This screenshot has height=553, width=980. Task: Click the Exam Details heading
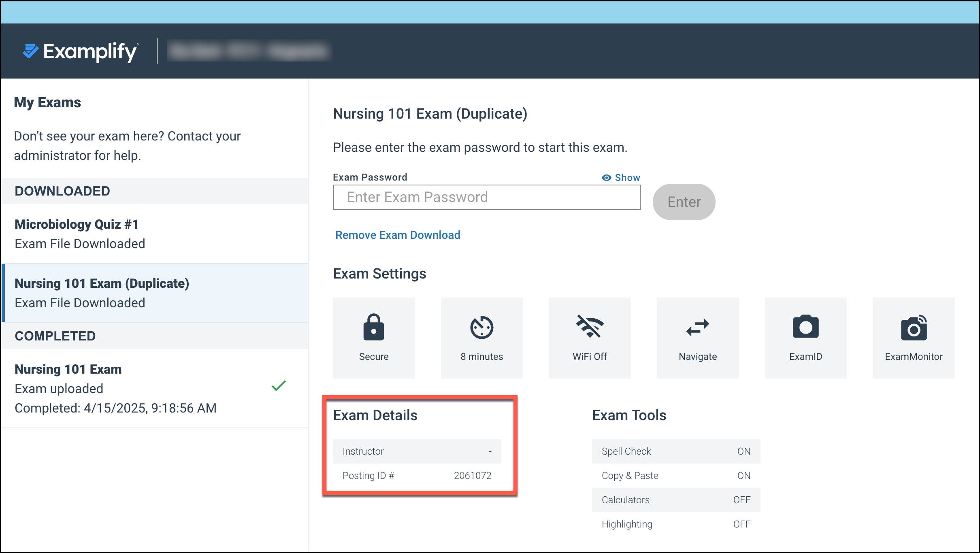(x=375, y=416)
